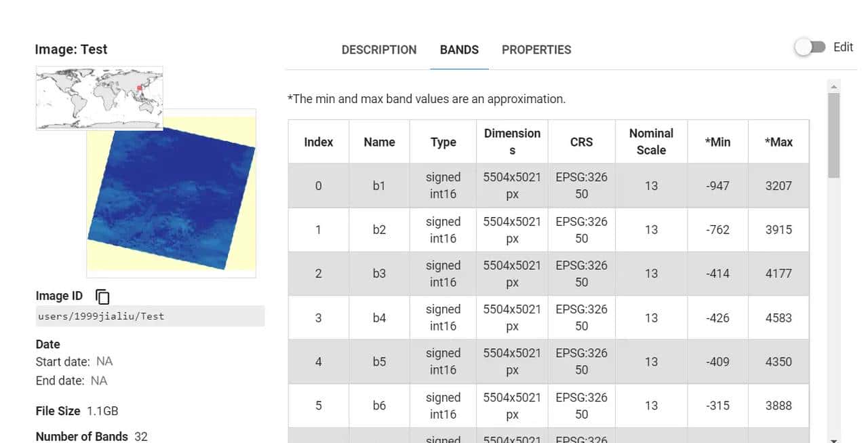Click the *Max column header
The height and width of the screenshot is (443, 868).
click(x=778, y=142)
